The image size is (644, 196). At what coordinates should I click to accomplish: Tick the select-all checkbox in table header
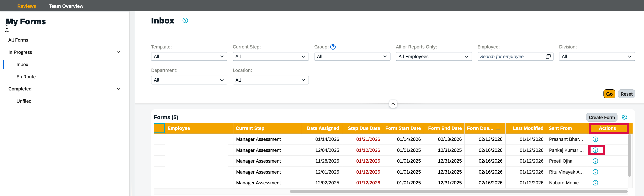pyautogui.click(x=159, y=128)
